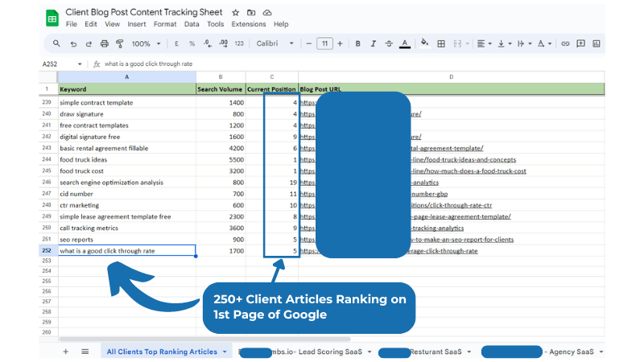Viewport: 644px width, 362px height.
Task: Open the Extensions menu
Action: (249, 24)
